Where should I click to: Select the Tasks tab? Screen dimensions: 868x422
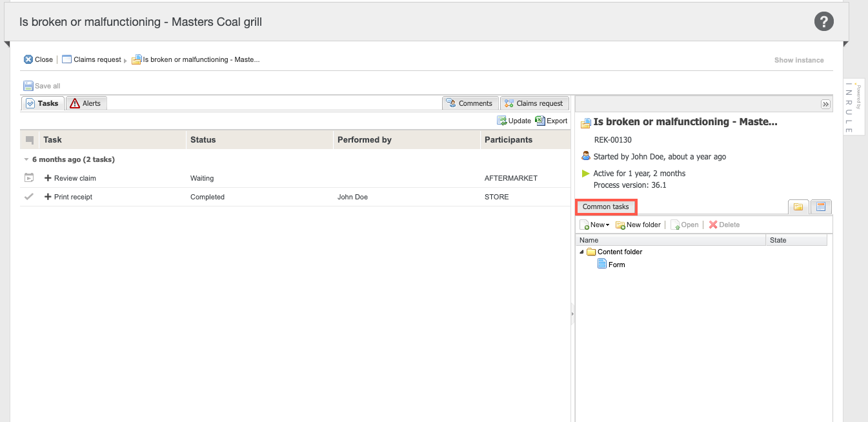43,103
